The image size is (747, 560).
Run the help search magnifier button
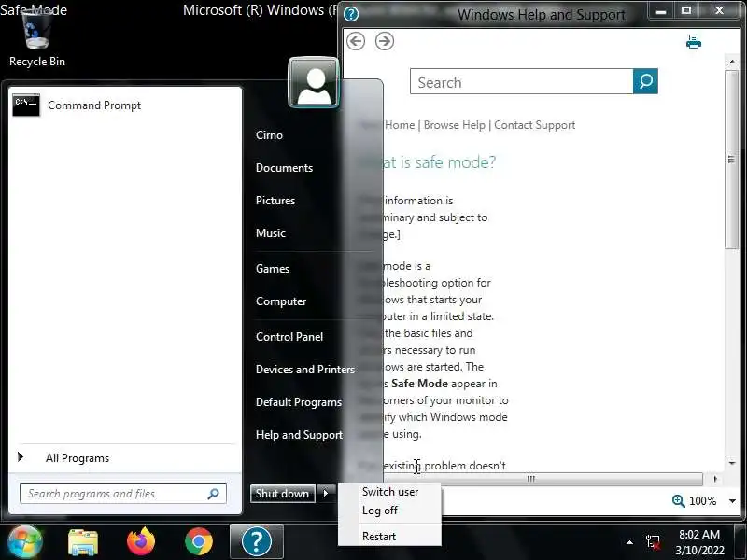[x=645, y=81]
